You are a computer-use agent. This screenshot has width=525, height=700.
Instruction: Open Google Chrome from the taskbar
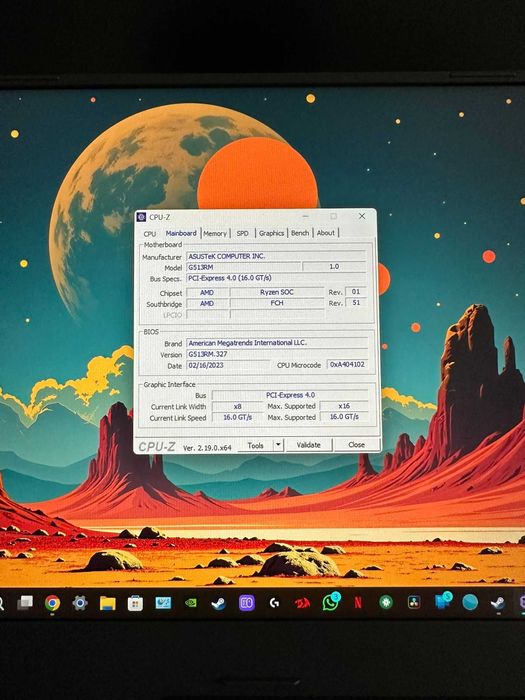pos(52,603)
